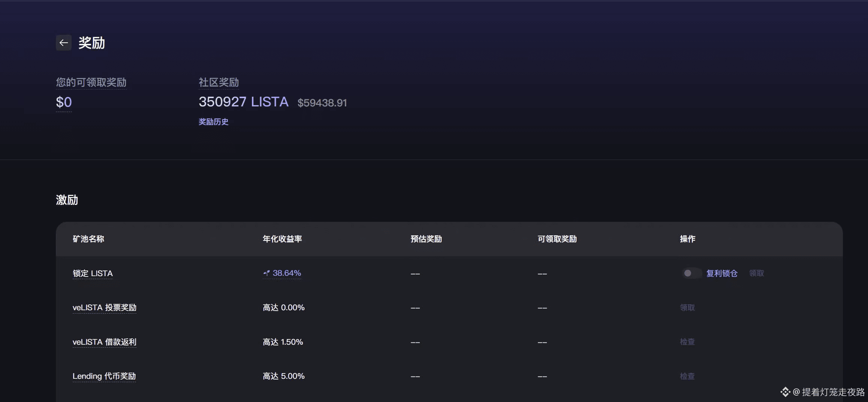Open the 奖励历史 reward history
The image size is (868, 402).
point(213,121)
